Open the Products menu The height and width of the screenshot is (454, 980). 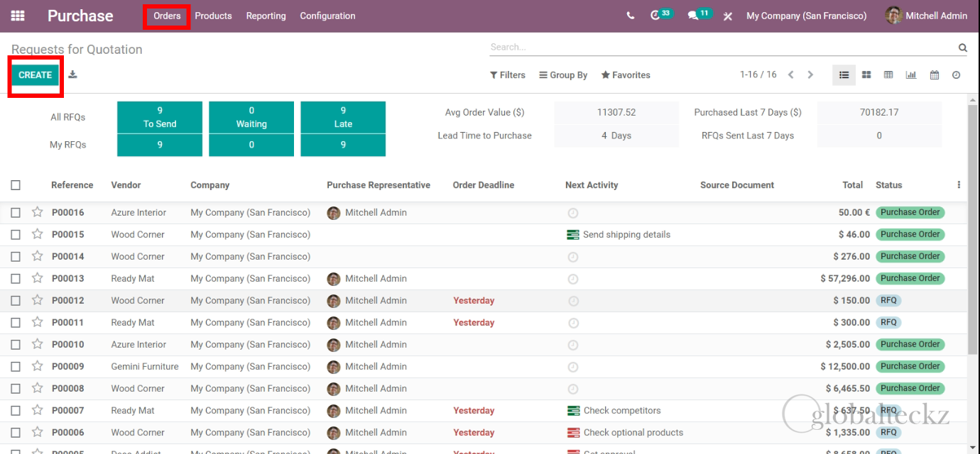coord(213,16)
